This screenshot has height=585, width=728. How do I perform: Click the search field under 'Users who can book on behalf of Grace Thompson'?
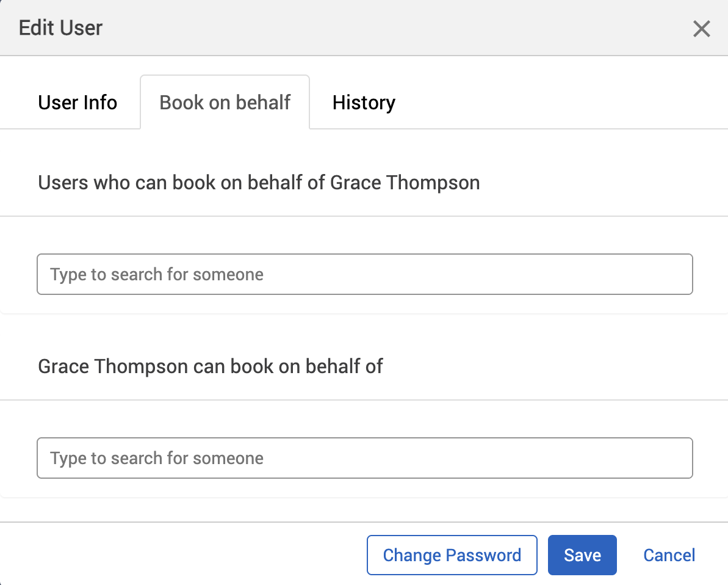364,274
